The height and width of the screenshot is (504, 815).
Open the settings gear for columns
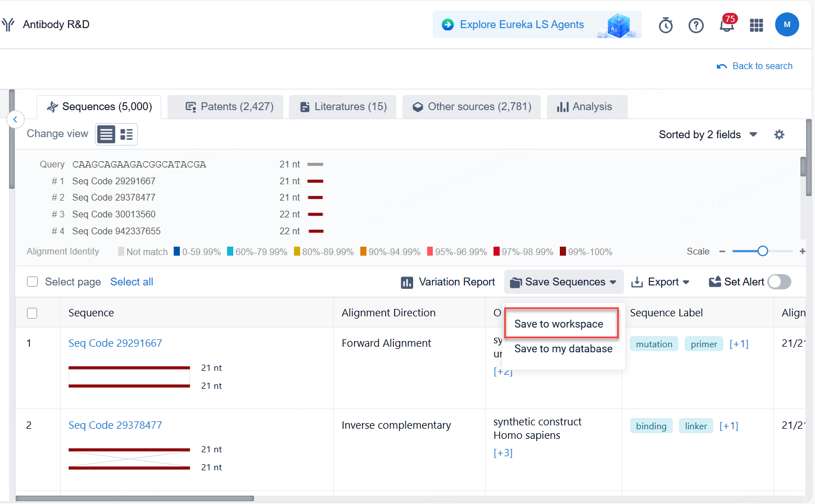779,135
